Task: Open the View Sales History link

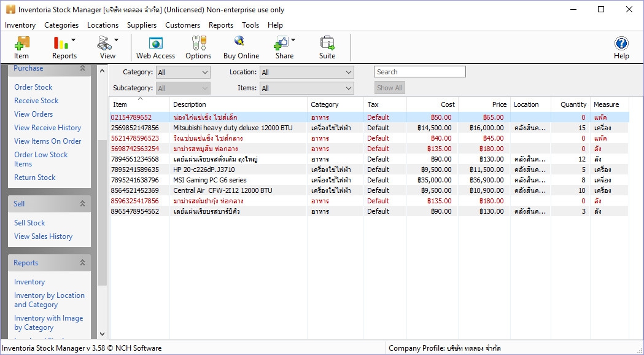Action: (43, 236)
